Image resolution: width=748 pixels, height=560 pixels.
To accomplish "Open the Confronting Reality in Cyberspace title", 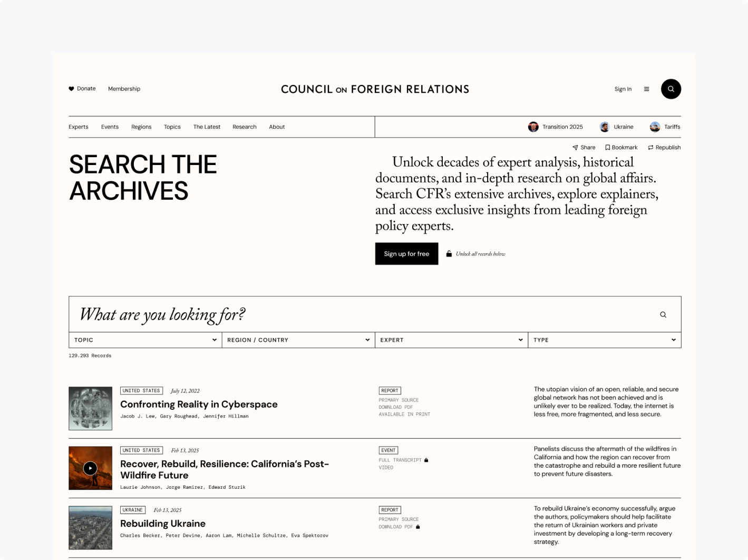I will click(x=199, y=404).
